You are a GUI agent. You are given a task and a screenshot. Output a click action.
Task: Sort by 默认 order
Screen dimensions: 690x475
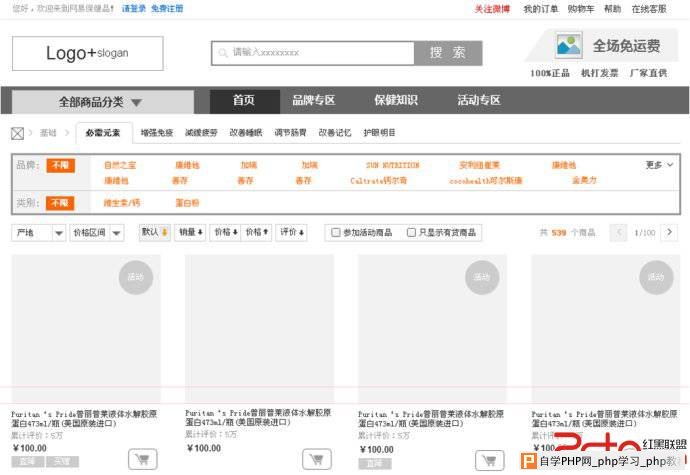154,232
